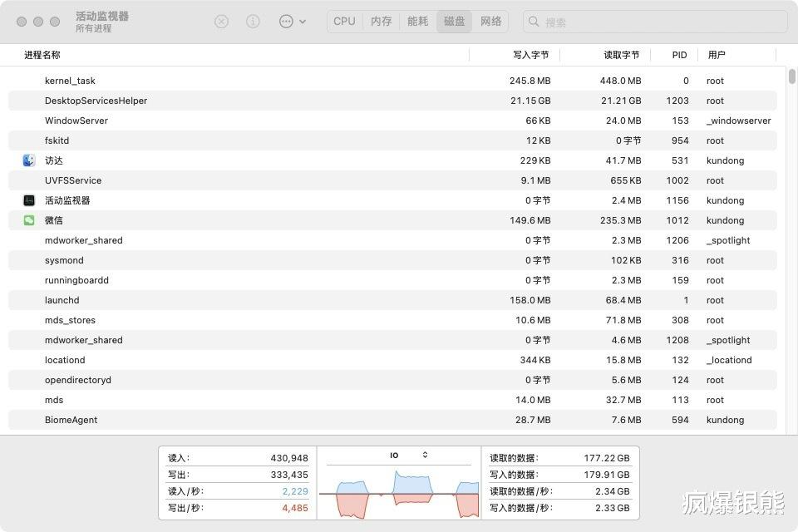This screenshot has height=532, width=798.
Task: Select mdworker_shared with PID 1208
Action: coord(392,340)
